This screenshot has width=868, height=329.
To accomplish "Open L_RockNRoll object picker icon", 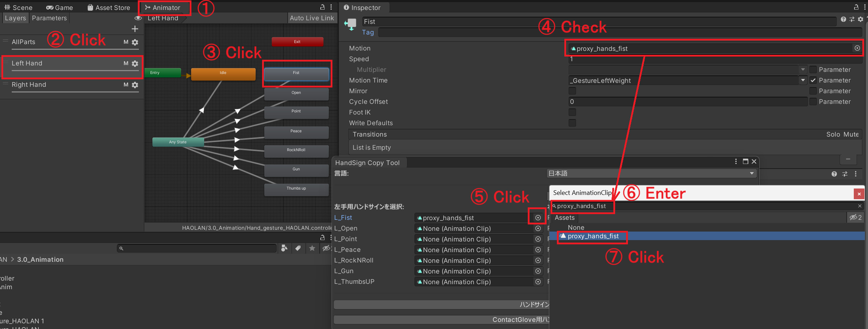I will [x=538, y=260].
